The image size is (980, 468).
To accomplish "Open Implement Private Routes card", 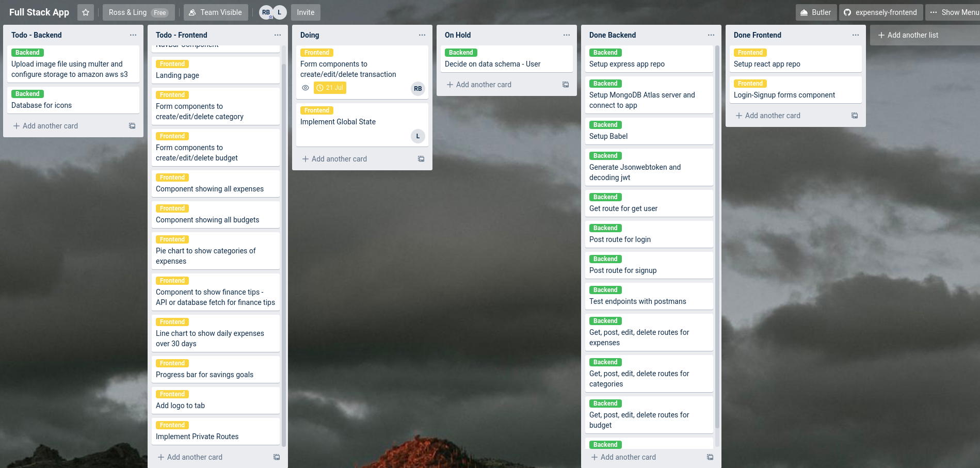I will coord(216,431).
